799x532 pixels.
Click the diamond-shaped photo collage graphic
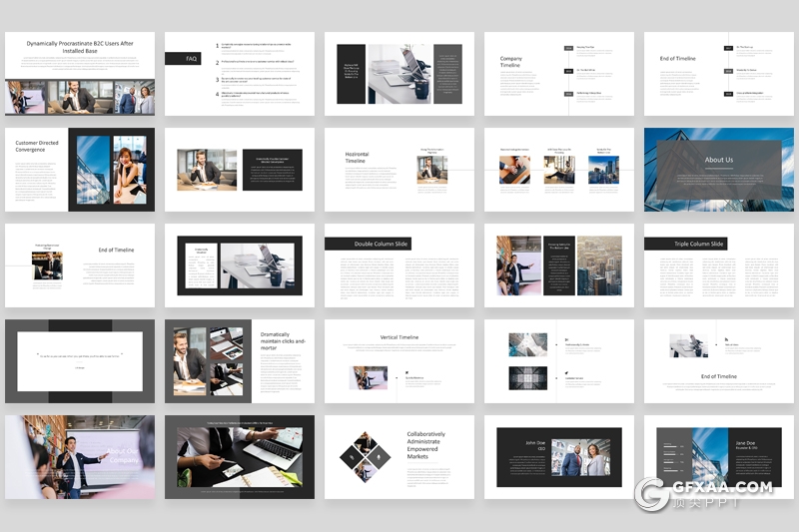[362, 456]
